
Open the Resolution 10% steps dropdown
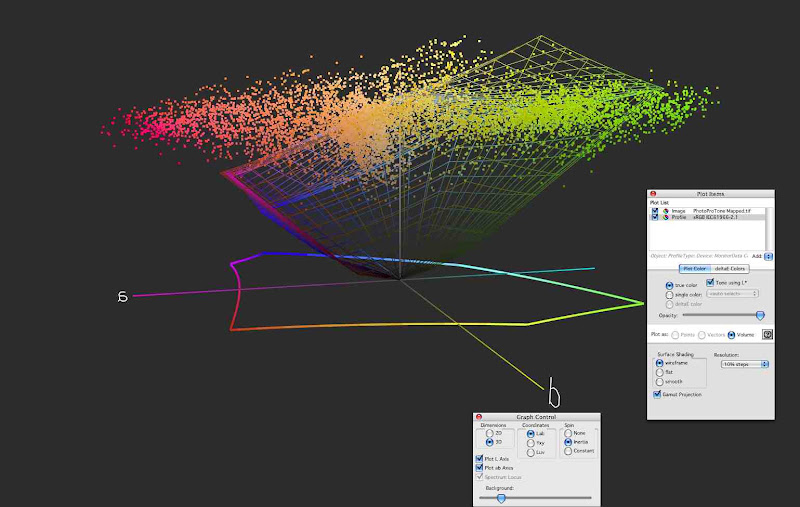[x=745, y=364]
